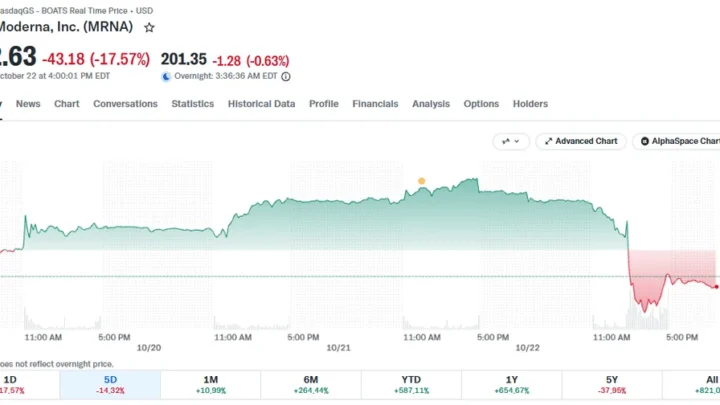Click the 10/21 date label

coord(338,348)
